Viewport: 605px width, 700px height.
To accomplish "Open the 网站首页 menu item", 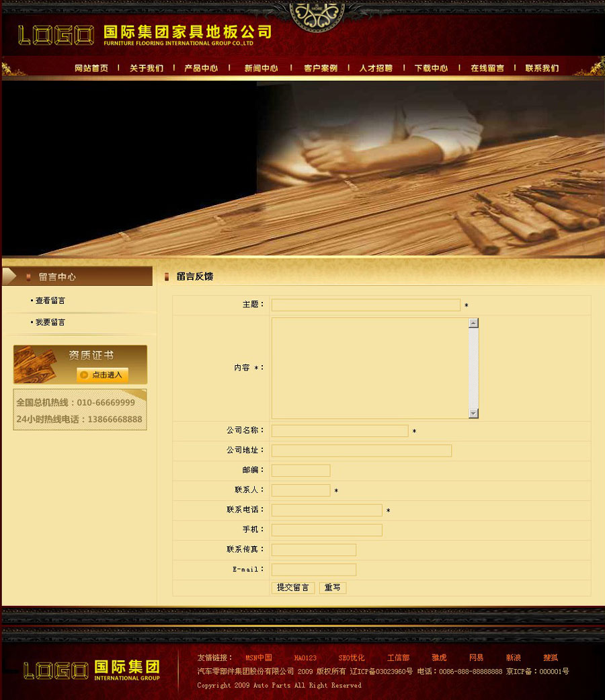I will 91,68.
